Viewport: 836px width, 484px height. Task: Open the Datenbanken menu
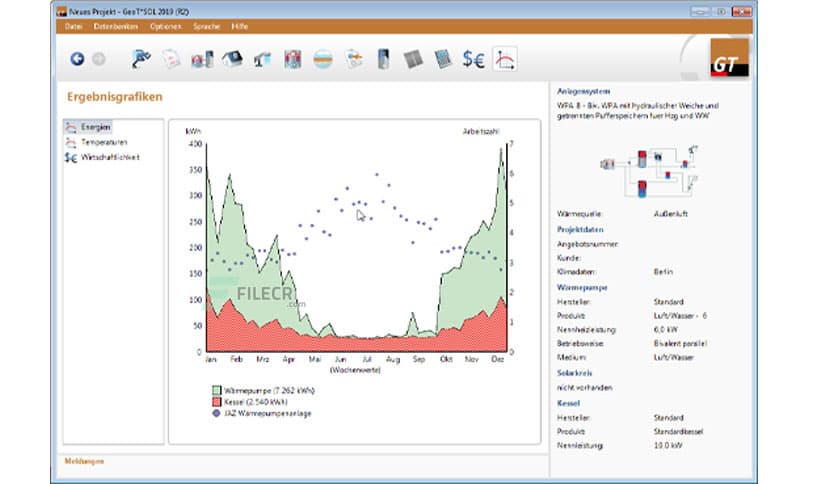(116, 26)
